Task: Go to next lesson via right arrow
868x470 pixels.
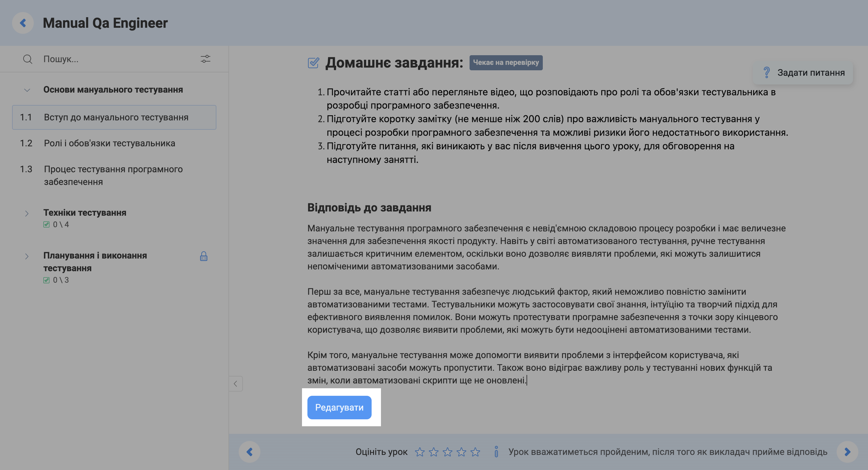Action: pos(847,452)
